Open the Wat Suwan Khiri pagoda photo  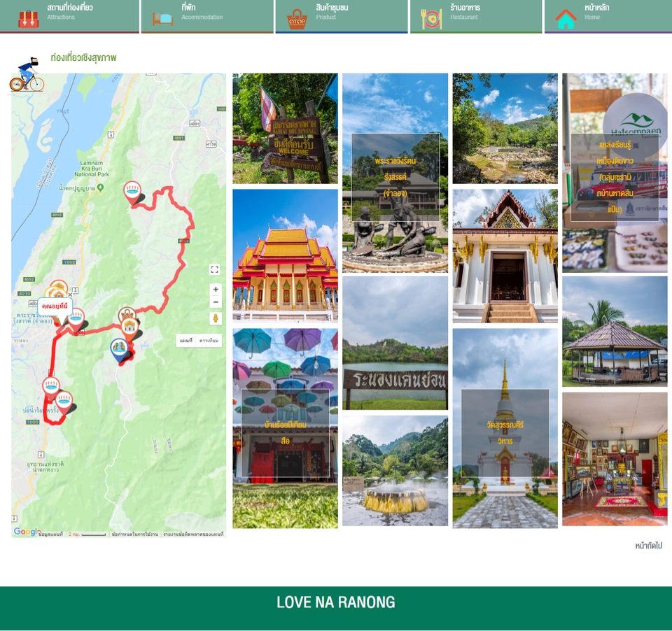505,428
